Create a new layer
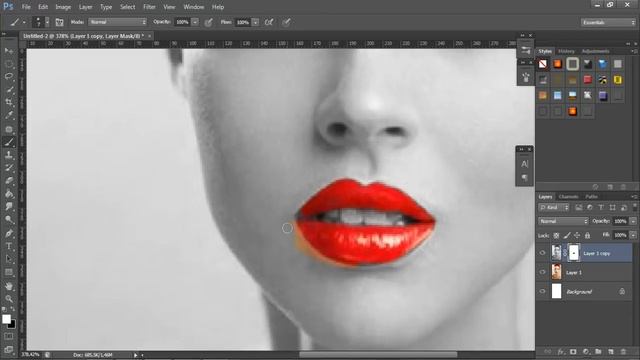This screenshot has width=640, height=360. coord(611,351)
